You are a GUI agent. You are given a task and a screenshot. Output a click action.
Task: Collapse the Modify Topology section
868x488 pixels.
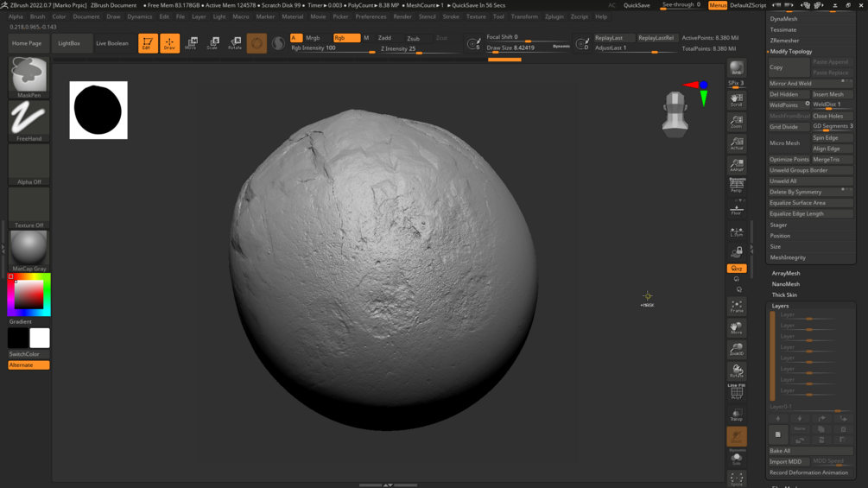791,52
